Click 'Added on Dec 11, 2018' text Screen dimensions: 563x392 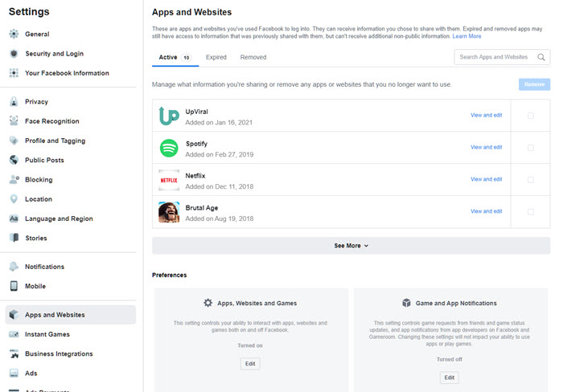pos(220,186)
